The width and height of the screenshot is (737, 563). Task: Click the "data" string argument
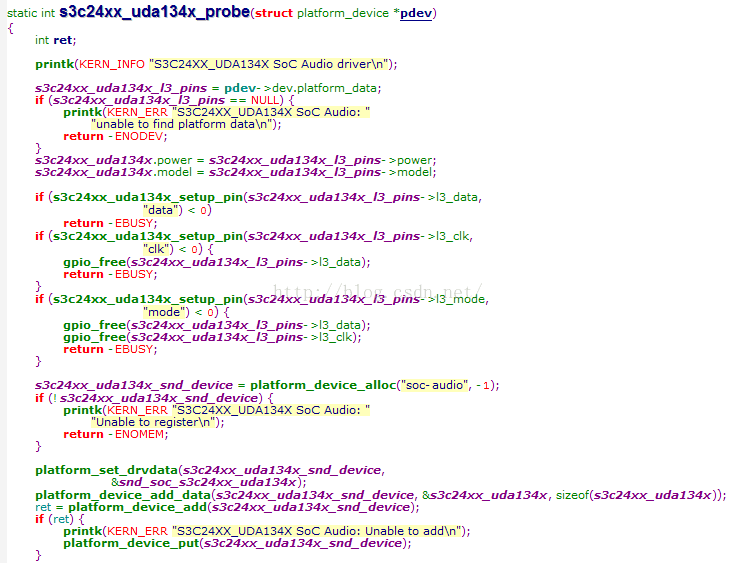162,210
